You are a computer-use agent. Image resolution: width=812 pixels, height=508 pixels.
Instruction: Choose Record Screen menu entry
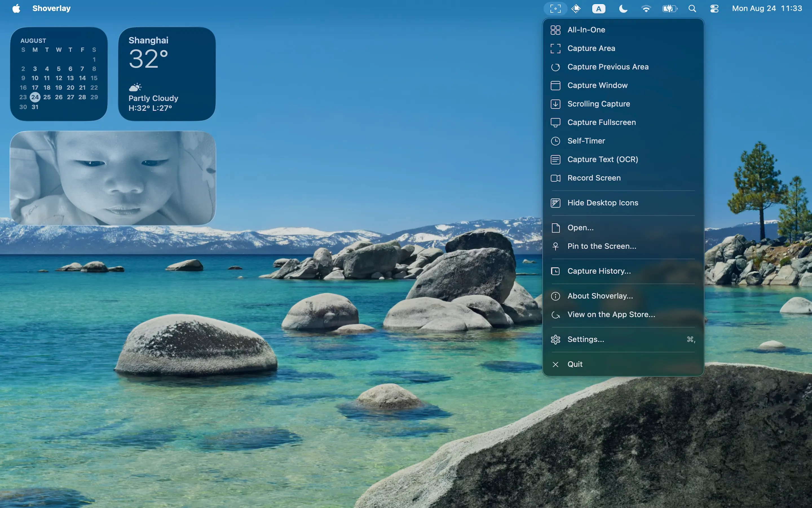pos(623,178)
